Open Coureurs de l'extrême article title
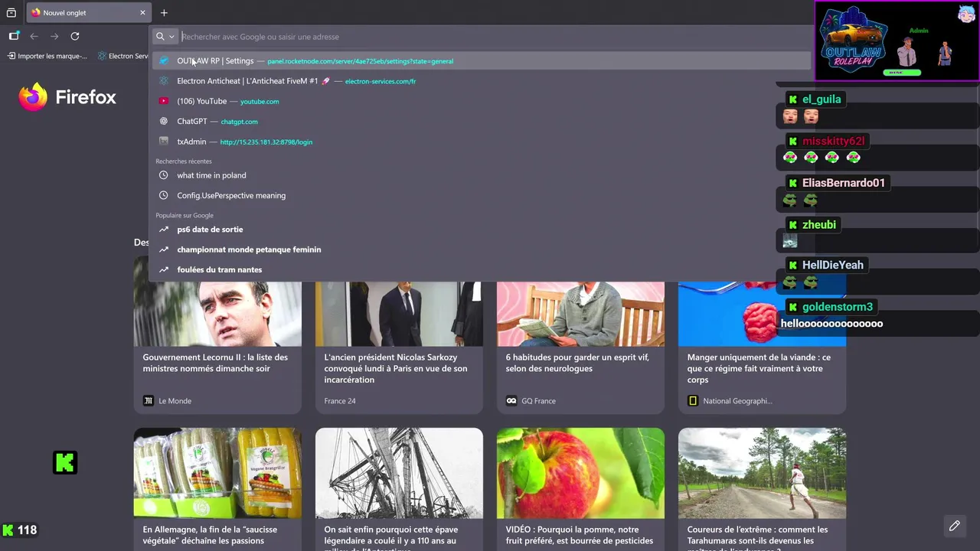 (757, 537)
